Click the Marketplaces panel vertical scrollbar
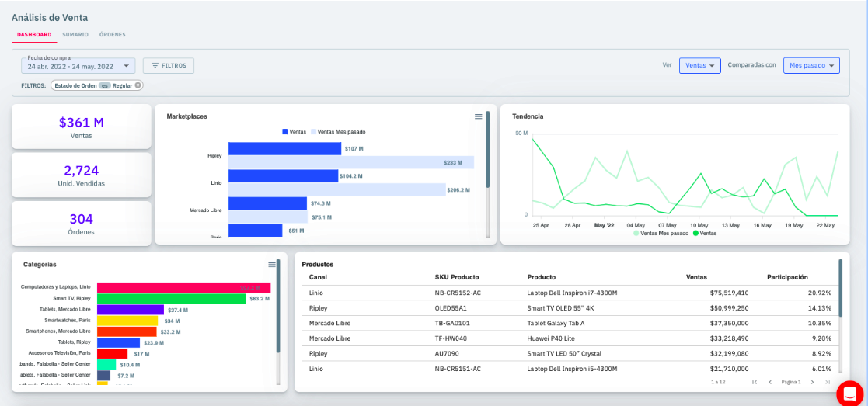868x406 pixels. click(x=488, y=149)
